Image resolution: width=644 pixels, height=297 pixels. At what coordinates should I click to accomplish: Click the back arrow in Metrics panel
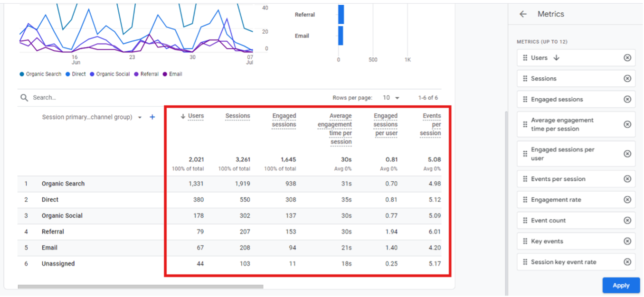523,14
